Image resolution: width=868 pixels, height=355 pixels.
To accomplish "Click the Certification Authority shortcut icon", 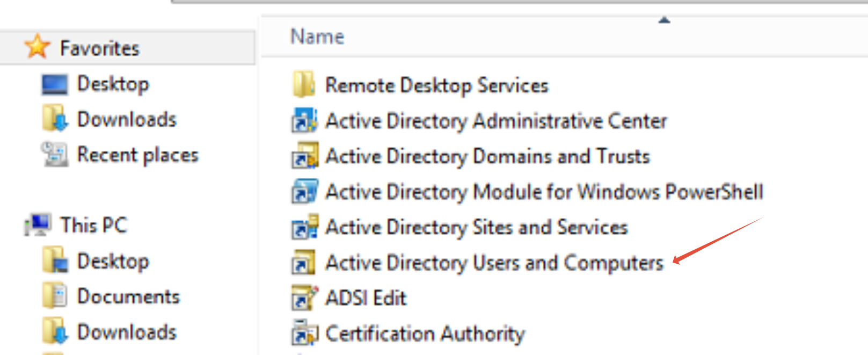I will (x=304, y=333).
